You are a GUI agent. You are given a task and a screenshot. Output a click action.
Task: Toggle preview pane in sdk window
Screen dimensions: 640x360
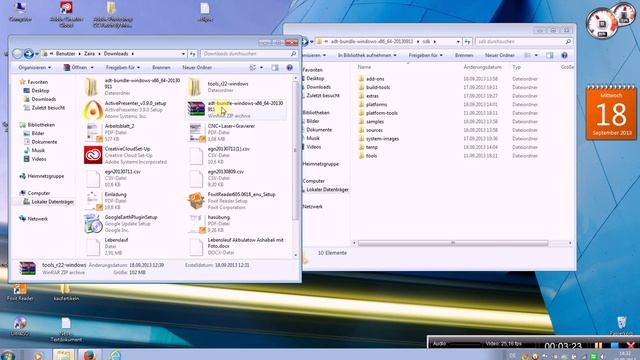pos(549,55)
